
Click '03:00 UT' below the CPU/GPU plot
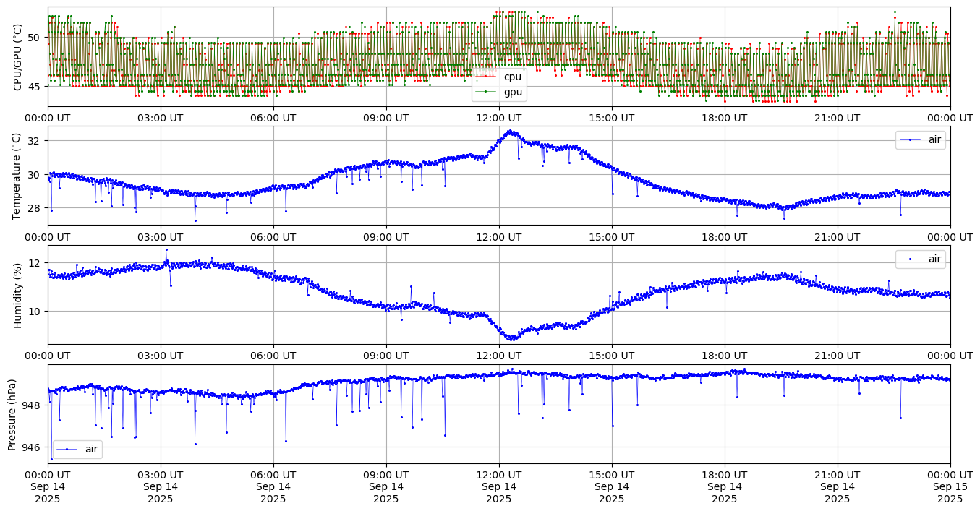161,118
